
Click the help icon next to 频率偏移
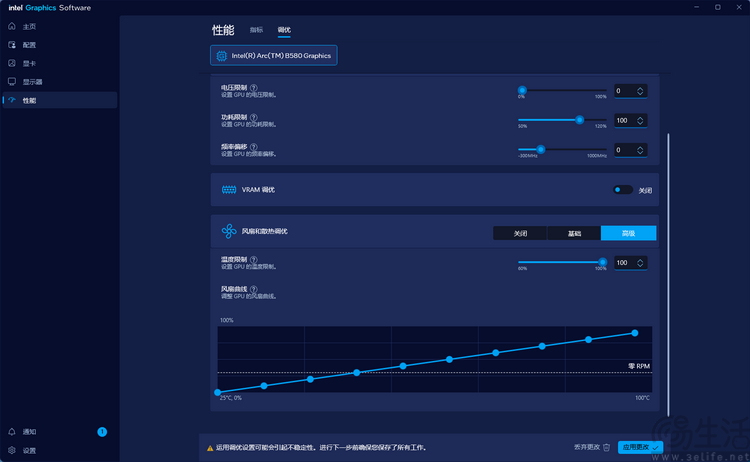pyautogui.click(x=254, y=147)
